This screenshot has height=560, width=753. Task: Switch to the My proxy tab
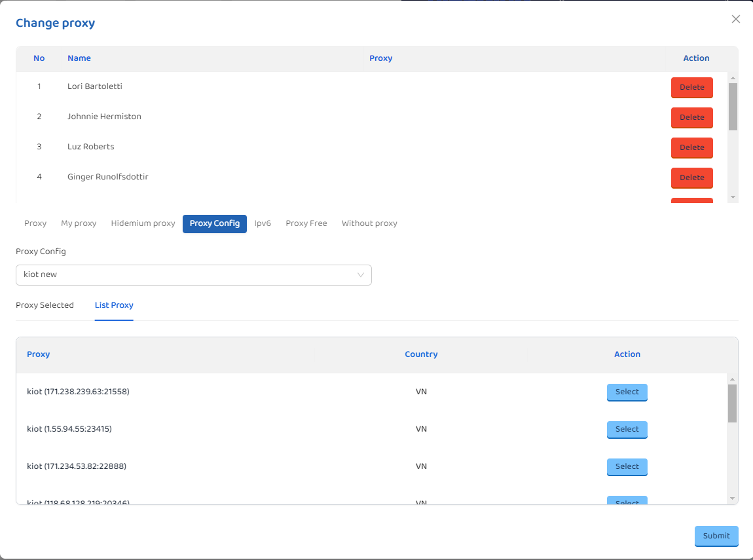point(79,223)
